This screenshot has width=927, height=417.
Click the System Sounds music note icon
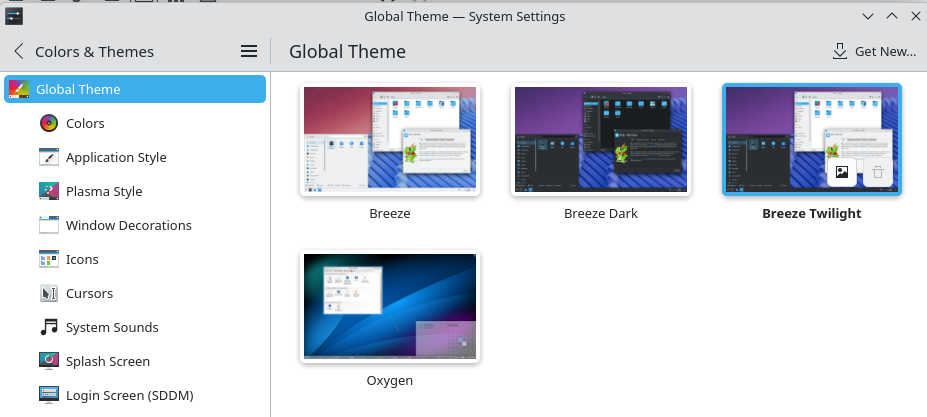click(49, 327)
